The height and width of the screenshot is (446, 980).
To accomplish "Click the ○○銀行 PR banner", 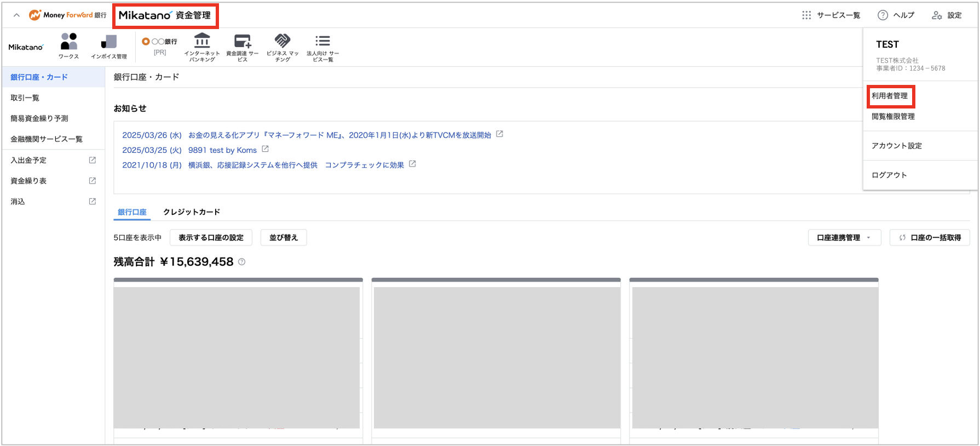I will coord(159,47).
